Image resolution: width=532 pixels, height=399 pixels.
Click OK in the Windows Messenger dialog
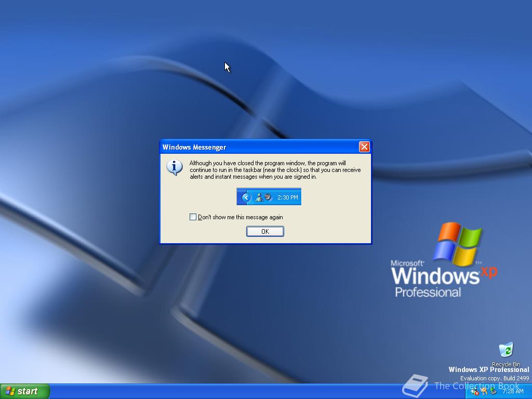click(x=265, y=231)
